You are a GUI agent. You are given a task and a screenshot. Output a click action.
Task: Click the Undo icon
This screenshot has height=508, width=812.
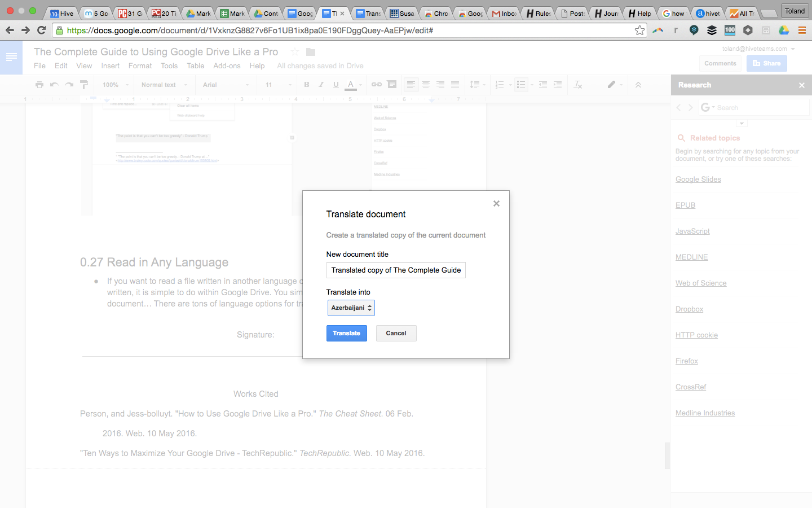[x=54, y=85]
